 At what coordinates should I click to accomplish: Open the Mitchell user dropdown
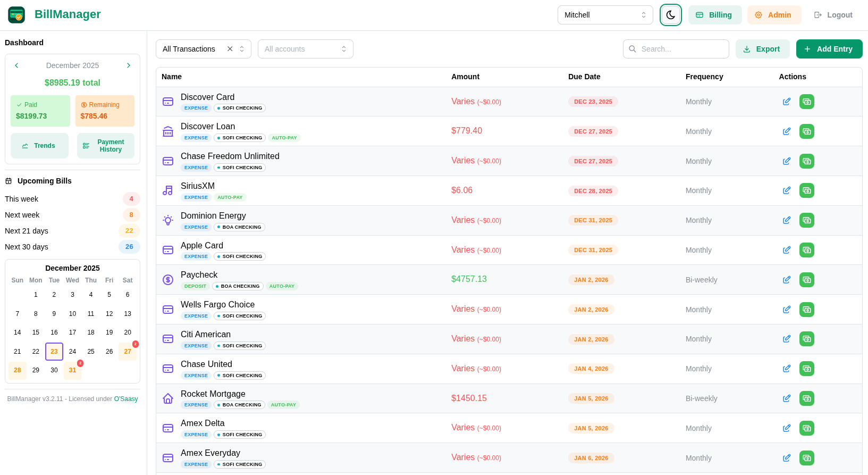pos(605,15)
